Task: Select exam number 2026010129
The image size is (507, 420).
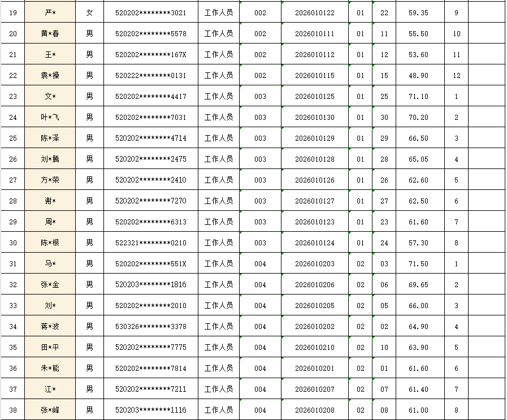Action: click(314, 138)
